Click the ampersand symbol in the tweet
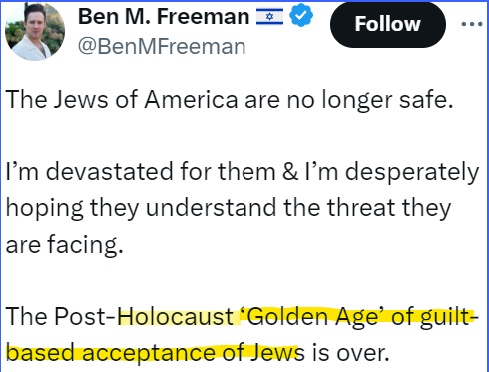This screenshot has width=489, height=372. (x=290, y=172)
